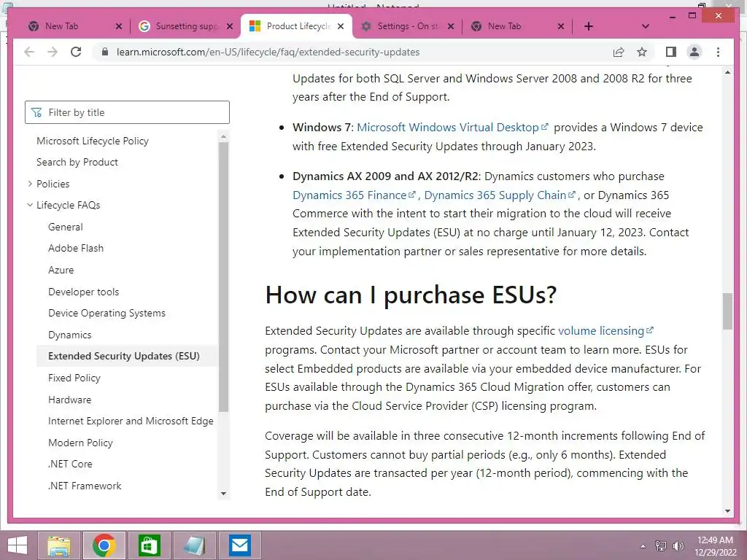Open the Mail app on taskbar
Viewport: 747px width, 560px height.
(239, 545)
